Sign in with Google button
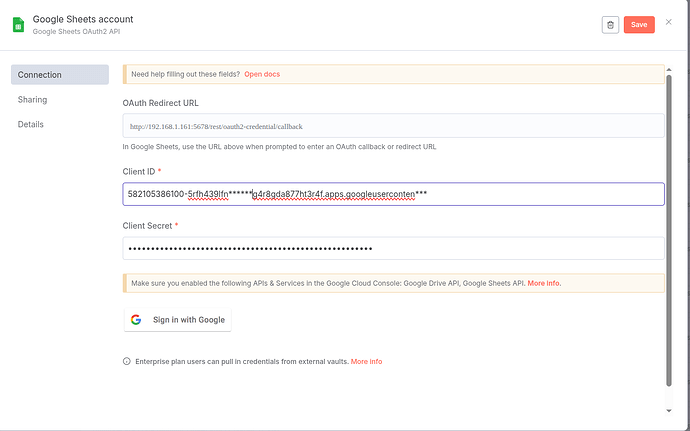Screen dimensions: 690x431 178,320
